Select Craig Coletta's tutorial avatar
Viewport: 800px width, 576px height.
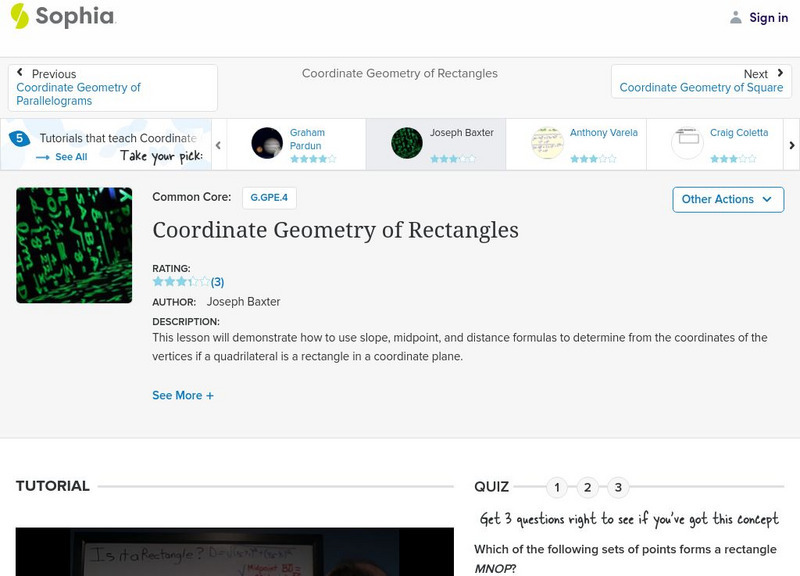687,143
